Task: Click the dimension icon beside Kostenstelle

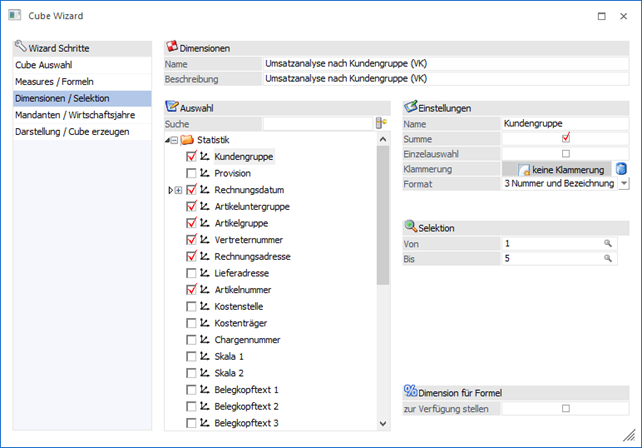Action: coord(205,306)
